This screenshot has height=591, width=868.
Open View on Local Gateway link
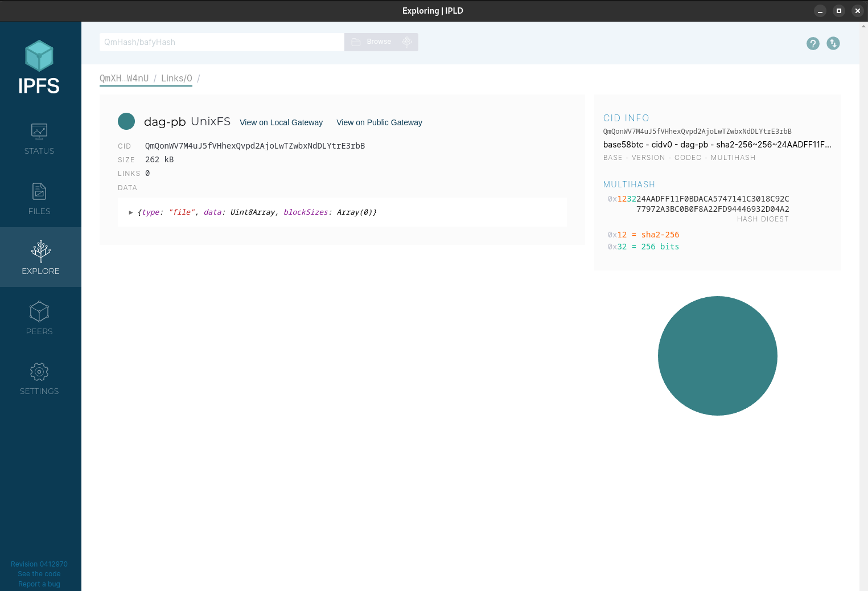click(281, 122)
